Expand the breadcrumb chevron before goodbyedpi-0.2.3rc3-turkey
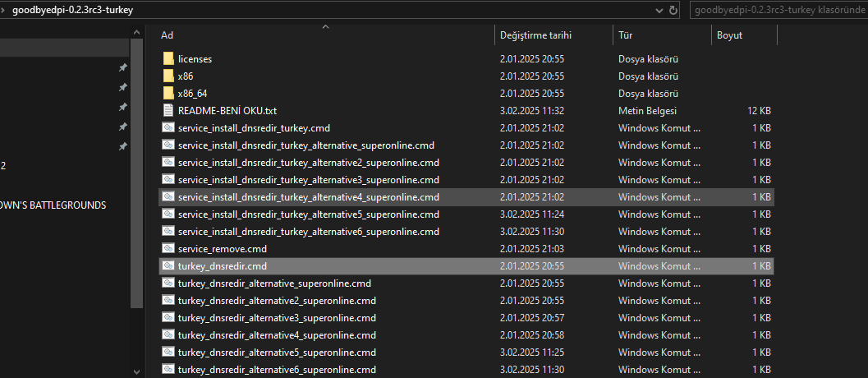This screenshot has width=868, height=378. pos(2,10)
